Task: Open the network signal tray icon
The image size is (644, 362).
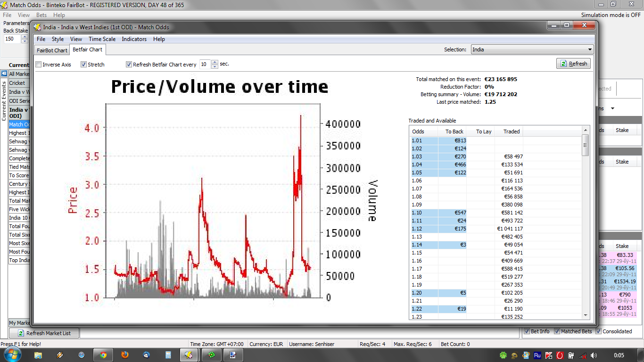Action: pos(583,355)
